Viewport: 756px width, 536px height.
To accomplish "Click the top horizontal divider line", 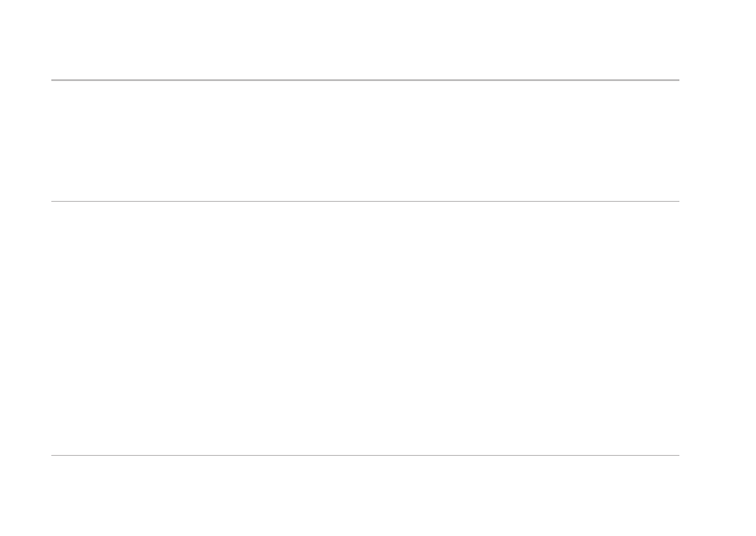I will pyautogui.click(x=270, y=80).
